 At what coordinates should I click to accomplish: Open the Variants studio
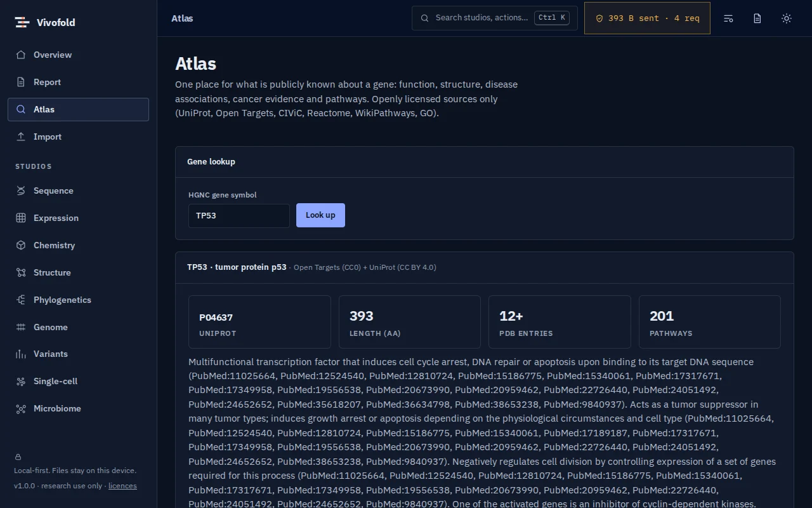click(x=79, y=354)
